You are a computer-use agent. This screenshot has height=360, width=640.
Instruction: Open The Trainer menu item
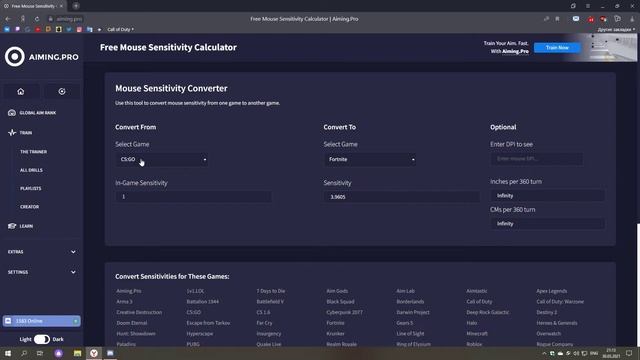coord(33,152)
